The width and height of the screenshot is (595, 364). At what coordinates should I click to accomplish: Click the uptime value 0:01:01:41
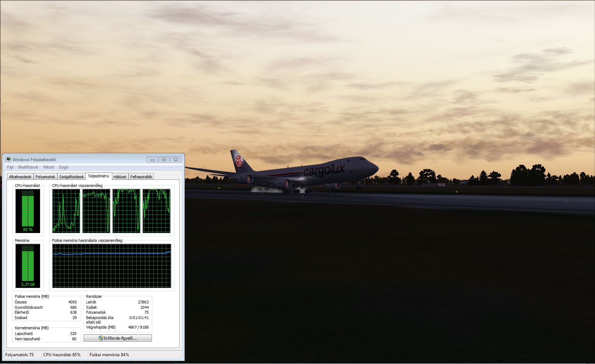[139, 318]
